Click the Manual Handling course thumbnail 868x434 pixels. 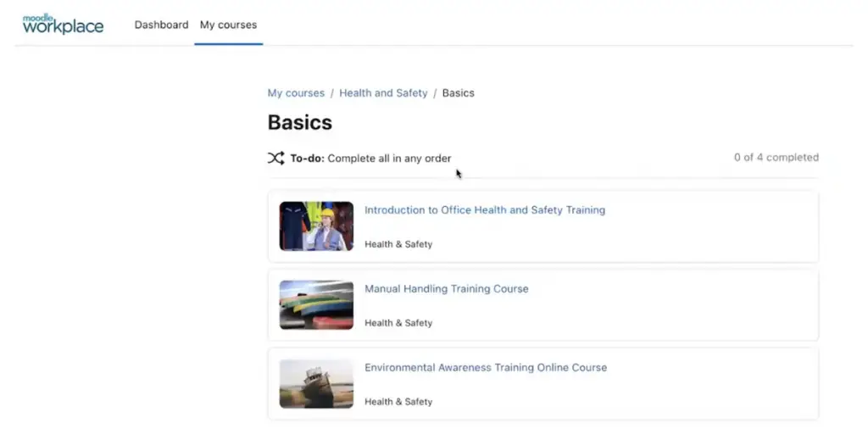[x=316, y=305]
